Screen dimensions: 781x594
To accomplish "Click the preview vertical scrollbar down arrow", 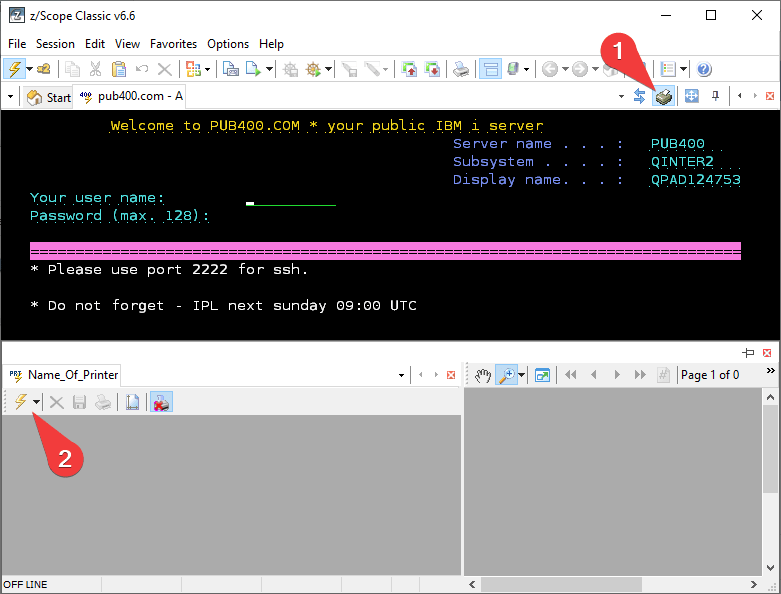I will point(770,568).
